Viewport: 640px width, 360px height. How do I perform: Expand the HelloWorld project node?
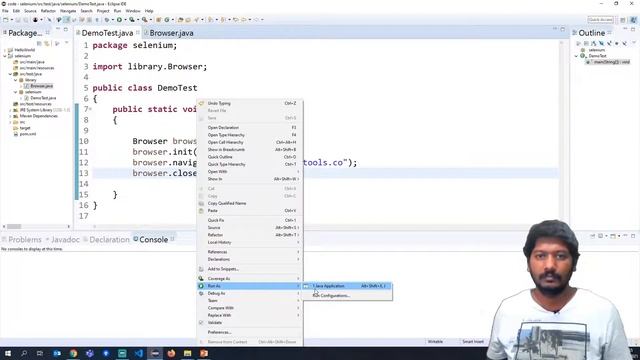click(x=5, y=50)
